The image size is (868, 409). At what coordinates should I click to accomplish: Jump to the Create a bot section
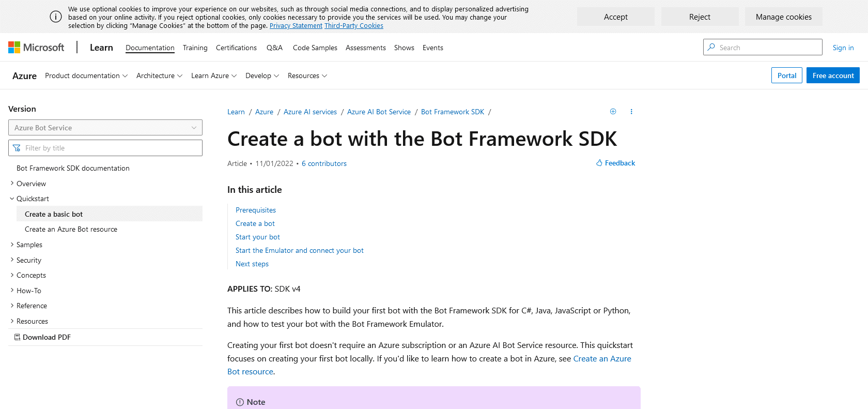pos(255,223)
